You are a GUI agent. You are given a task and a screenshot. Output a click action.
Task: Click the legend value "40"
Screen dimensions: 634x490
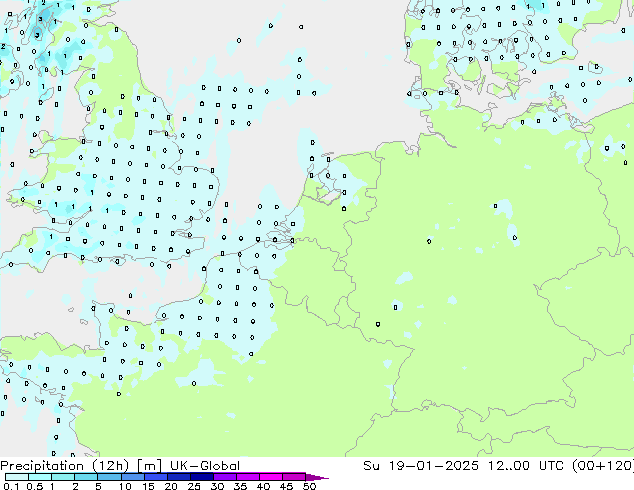pyautogui.click(x=263, y=486)
